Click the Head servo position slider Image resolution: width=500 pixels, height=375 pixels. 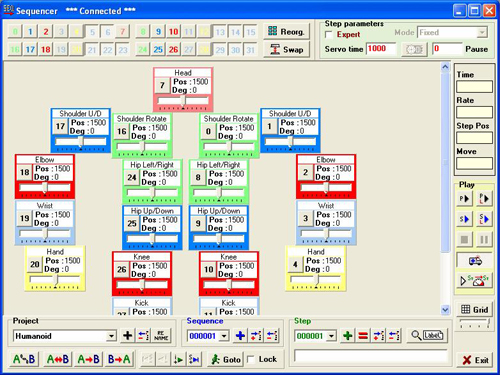[183, 101]
